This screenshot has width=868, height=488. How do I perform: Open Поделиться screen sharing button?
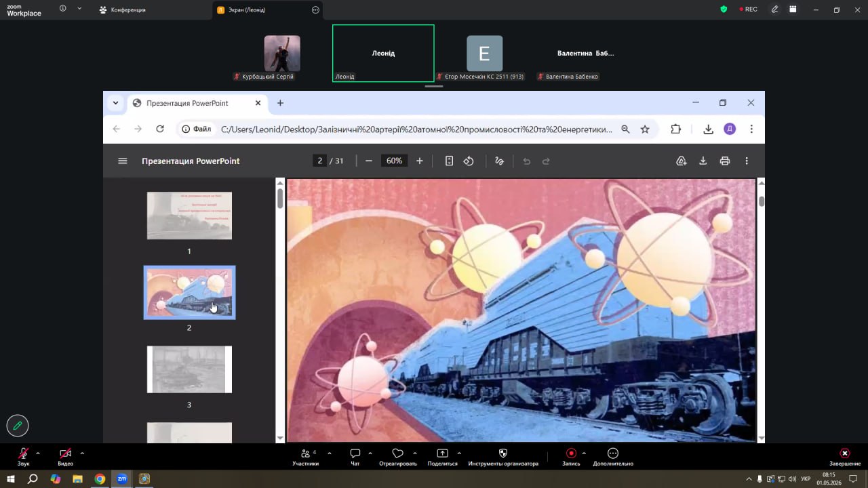[x=442, y=457]
